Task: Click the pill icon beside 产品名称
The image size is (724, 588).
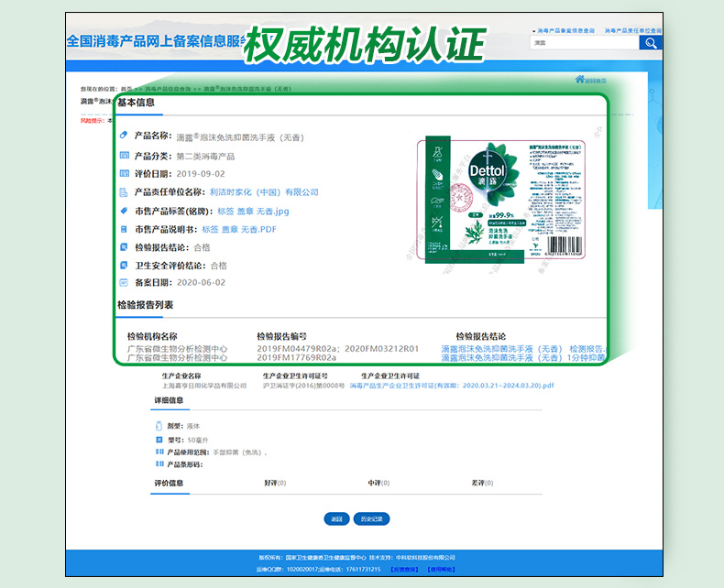Action: coord(124,136)
